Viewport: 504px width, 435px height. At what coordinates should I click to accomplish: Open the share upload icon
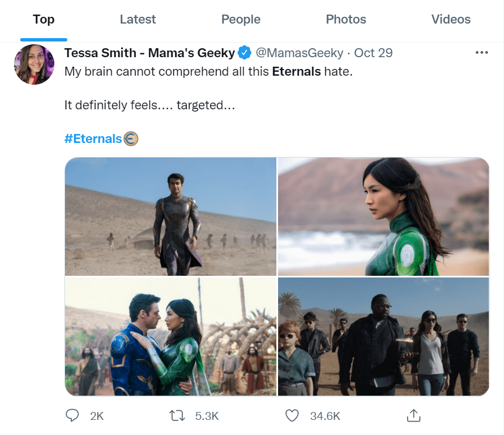click(x=413, y=415)
